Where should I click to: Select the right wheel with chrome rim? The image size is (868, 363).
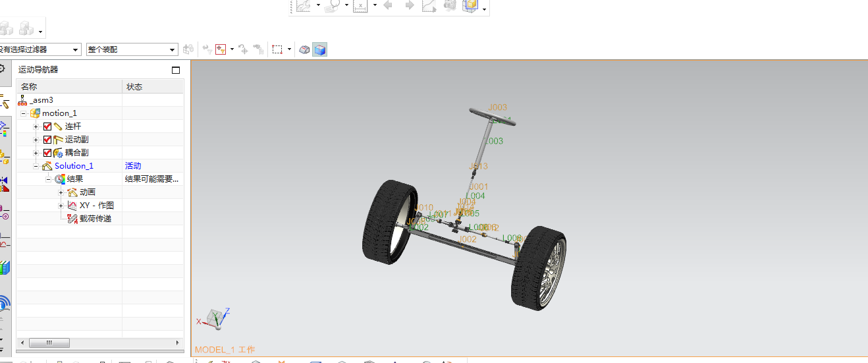539,268
